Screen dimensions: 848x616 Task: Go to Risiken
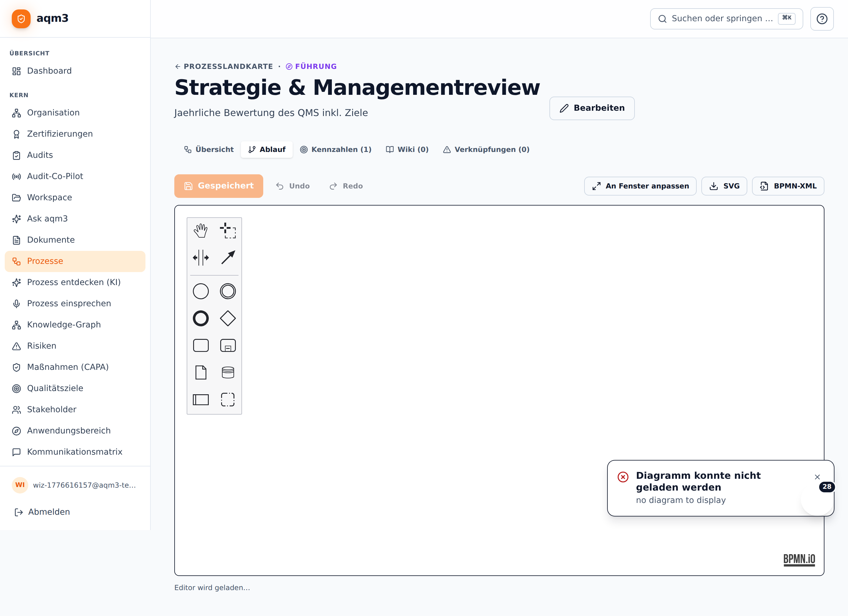(75, 346)
